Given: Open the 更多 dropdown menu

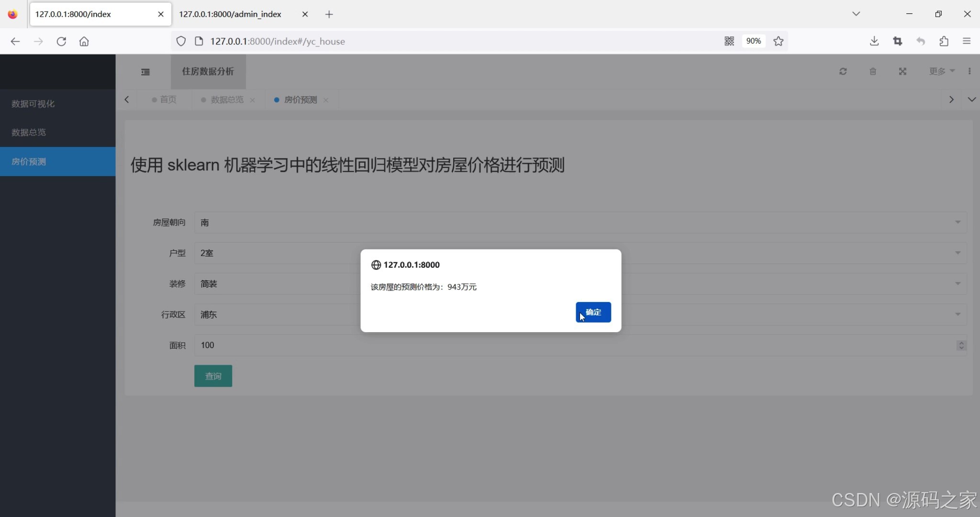Looking at the screenshot, I should (940, 71).
